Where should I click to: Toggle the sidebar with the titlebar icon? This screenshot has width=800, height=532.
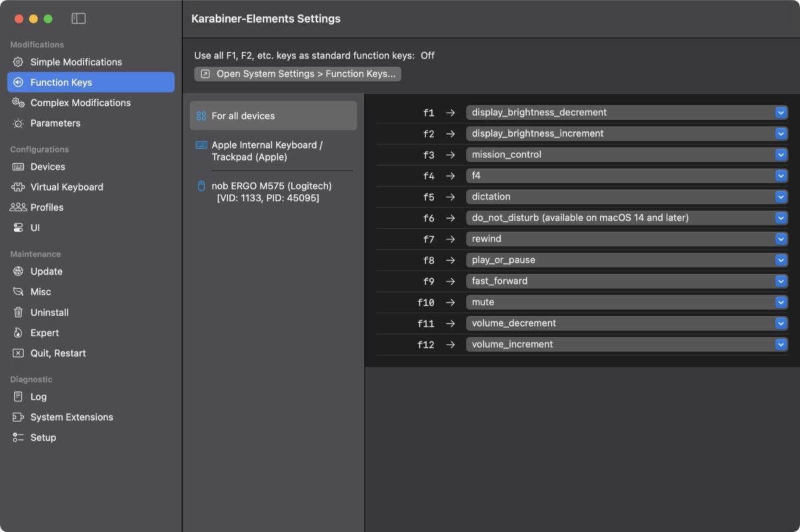point(79,19)
